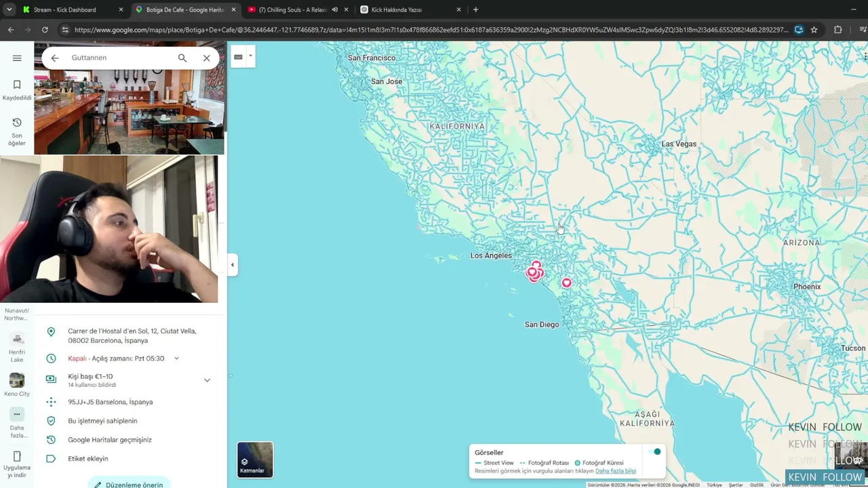View site information icon
This screenshot has width=868, height=488.
pyautogui.click(x=64, y=30)
